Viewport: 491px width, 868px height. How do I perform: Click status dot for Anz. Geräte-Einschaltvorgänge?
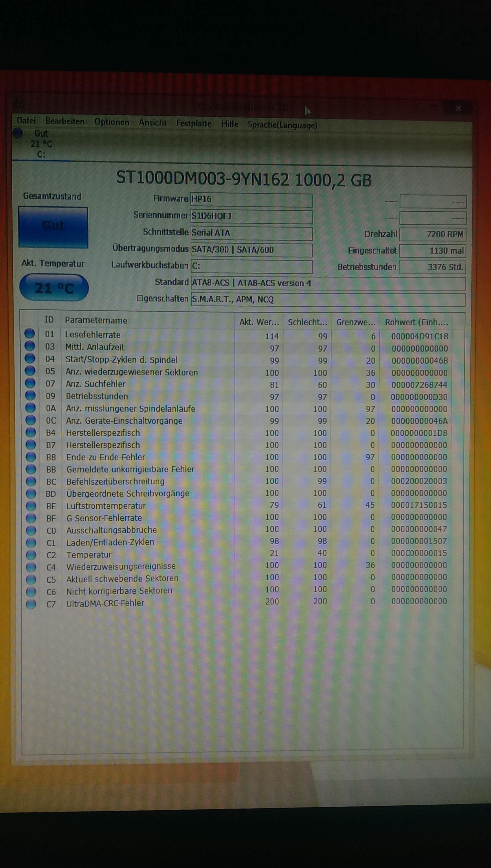click(30, 420)
